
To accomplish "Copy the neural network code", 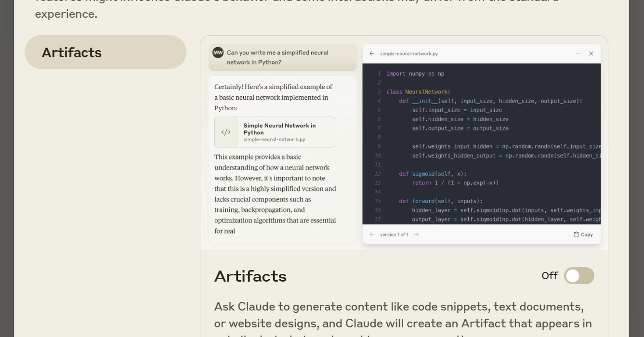I will (583, 234).
